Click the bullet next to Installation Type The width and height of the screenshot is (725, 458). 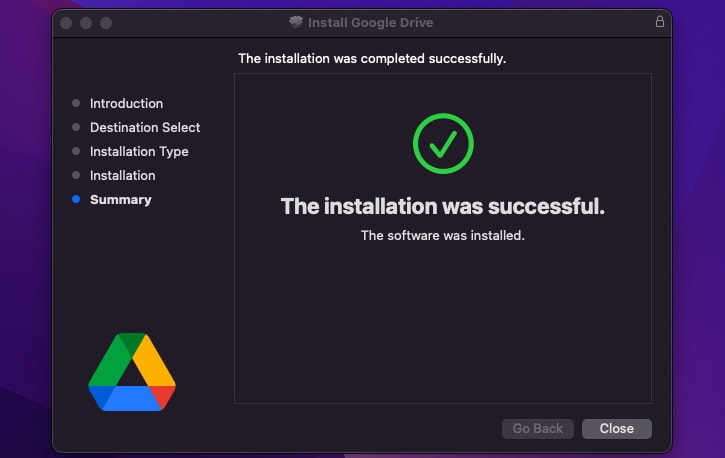click(76, 151)
